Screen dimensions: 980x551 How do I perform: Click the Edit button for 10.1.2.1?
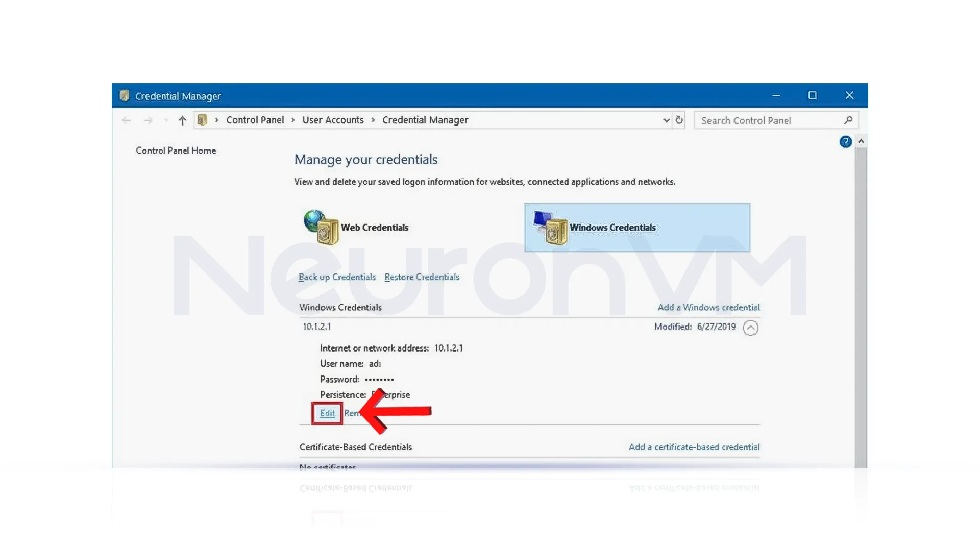click(x=327, y=412)
